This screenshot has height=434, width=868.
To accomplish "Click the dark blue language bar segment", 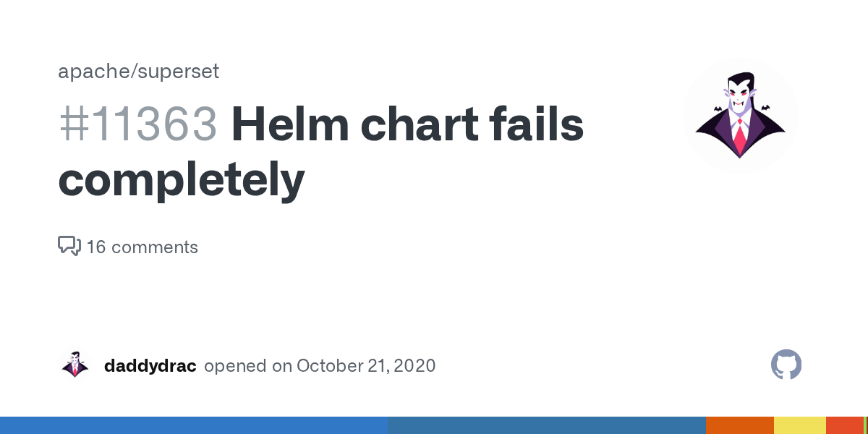I will click(x=546, y=425).
